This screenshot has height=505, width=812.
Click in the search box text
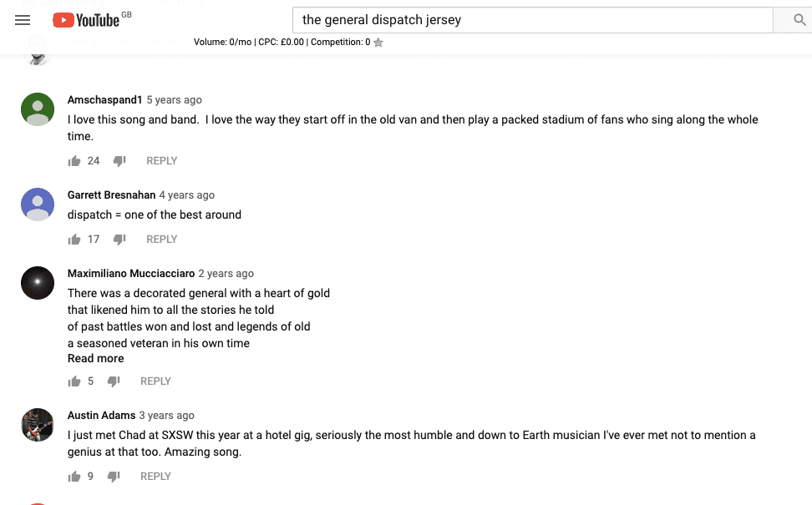point(532,20)
